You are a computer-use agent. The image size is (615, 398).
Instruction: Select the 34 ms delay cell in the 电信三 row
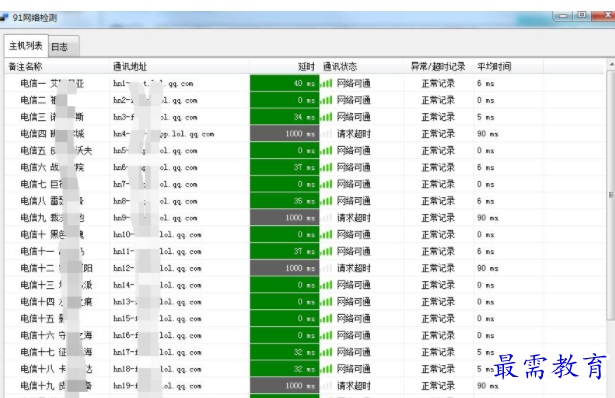point(284,117)
